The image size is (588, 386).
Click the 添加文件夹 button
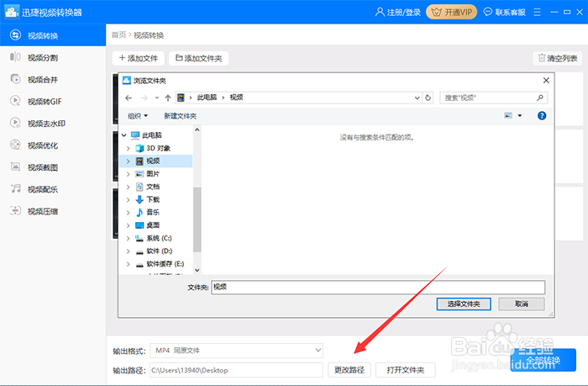point(199,58)
